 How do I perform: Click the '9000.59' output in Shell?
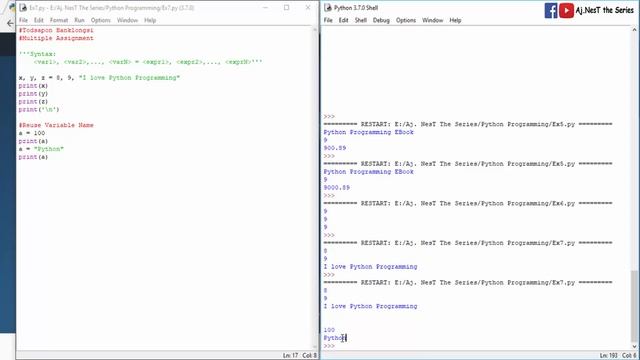337,188
